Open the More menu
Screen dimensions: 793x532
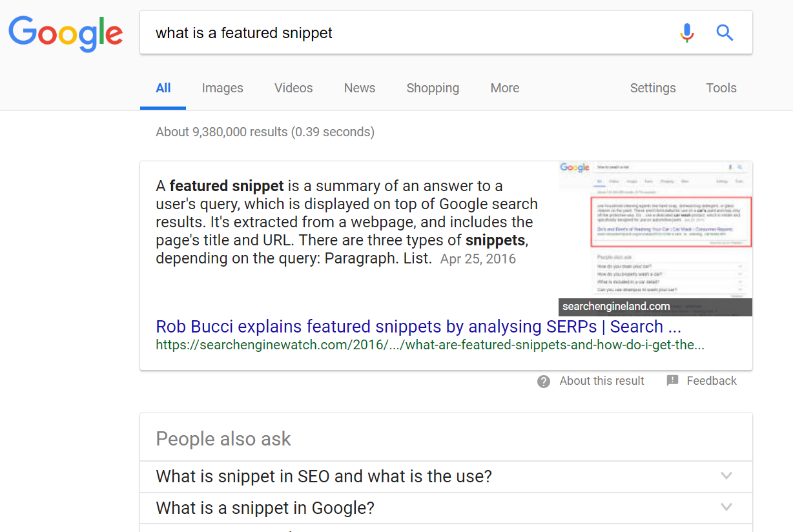[505, 88]
